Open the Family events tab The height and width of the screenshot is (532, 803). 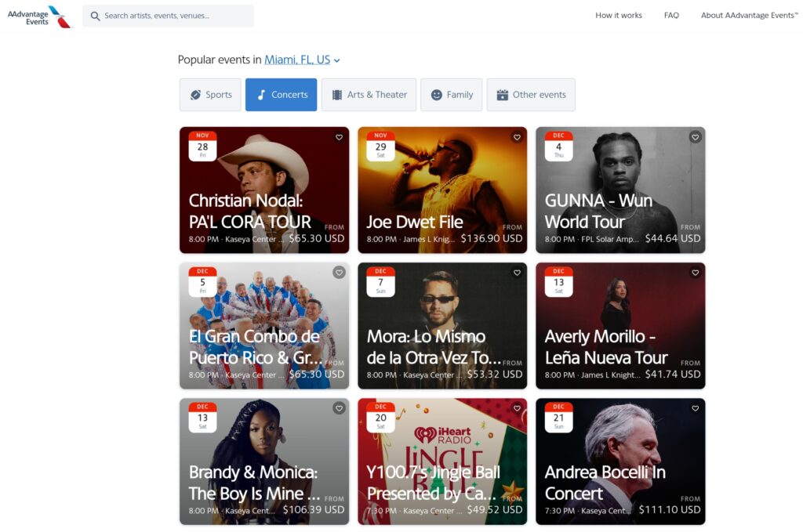click(x=451, y=95)
